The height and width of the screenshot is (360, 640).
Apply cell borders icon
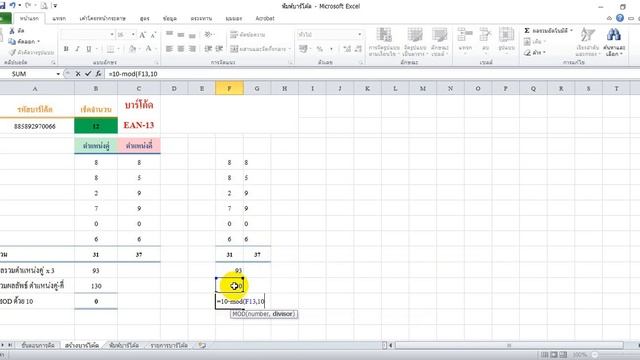coord(110,49)
